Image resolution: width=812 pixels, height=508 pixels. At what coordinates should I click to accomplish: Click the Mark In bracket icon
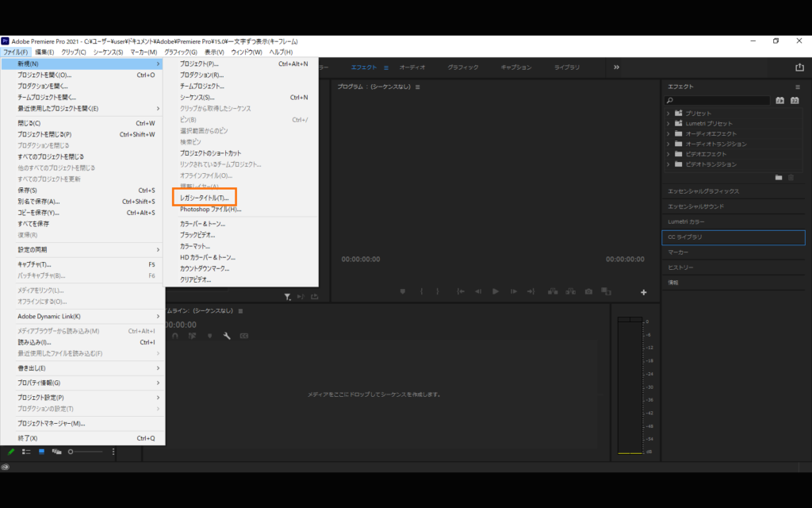click(x=422, y=291)
